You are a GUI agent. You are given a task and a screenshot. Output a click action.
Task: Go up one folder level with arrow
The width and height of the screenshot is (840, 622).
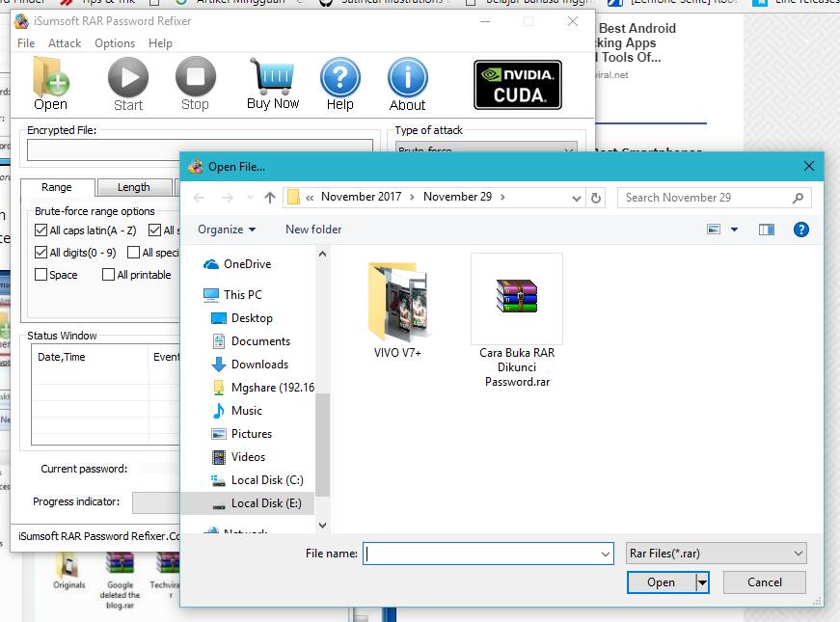pyautogui.click(x=270, y=198)
